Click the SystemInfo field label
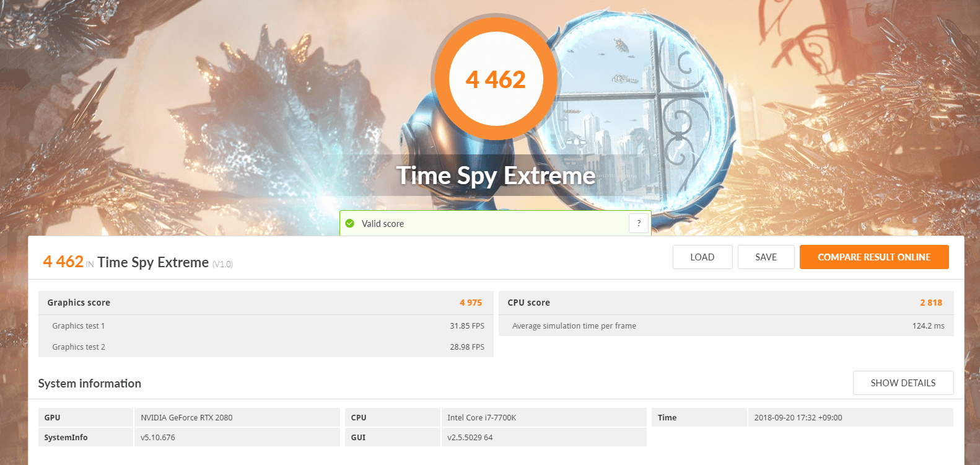The width and height of the screenshot is (980, 465). pyautogui.click(x=66, y=437)
